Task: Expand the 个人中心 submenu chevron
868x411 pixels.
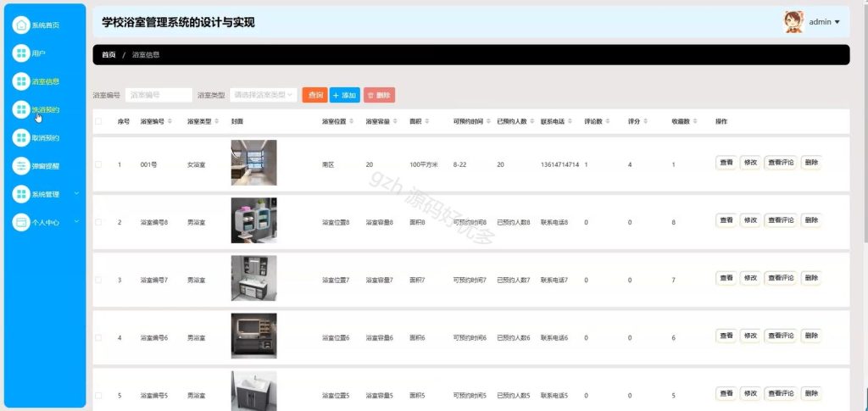Action: coord(77,222)
